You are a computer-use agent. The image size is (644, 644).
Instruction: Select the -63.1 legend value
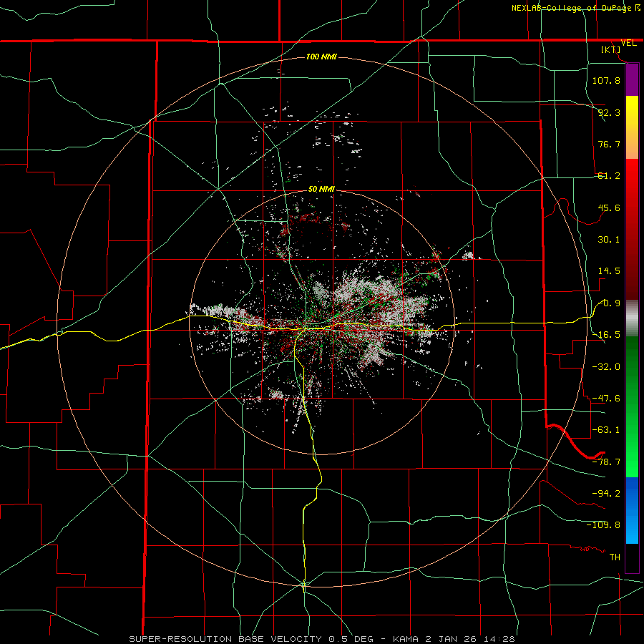(606, 430)
